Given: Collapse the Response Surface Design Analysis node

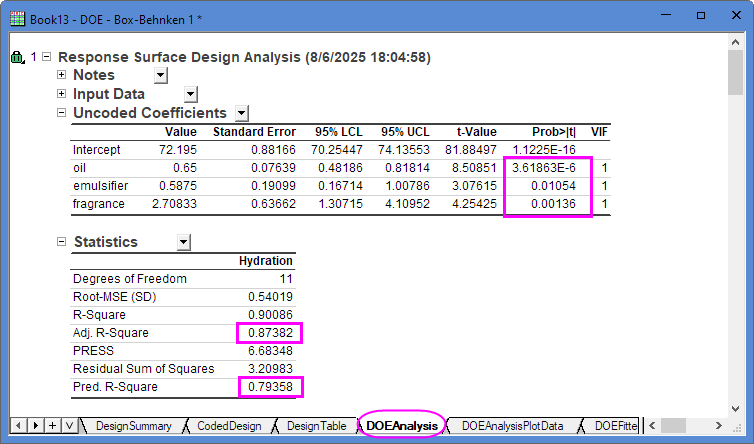Looking at the screenshot, I should click(x=47, y=57).
